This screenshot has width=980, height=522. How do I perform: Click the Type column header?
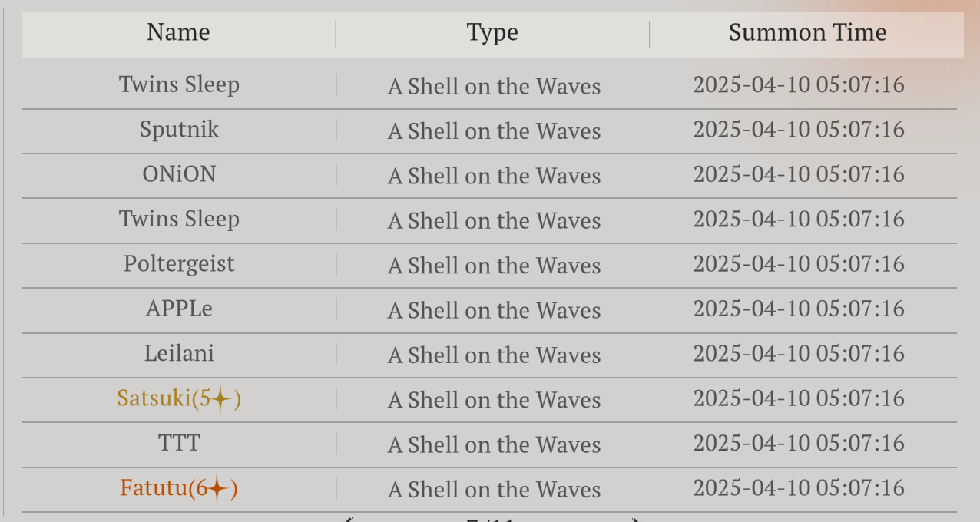pyautogui.click(x=492, y=32)
